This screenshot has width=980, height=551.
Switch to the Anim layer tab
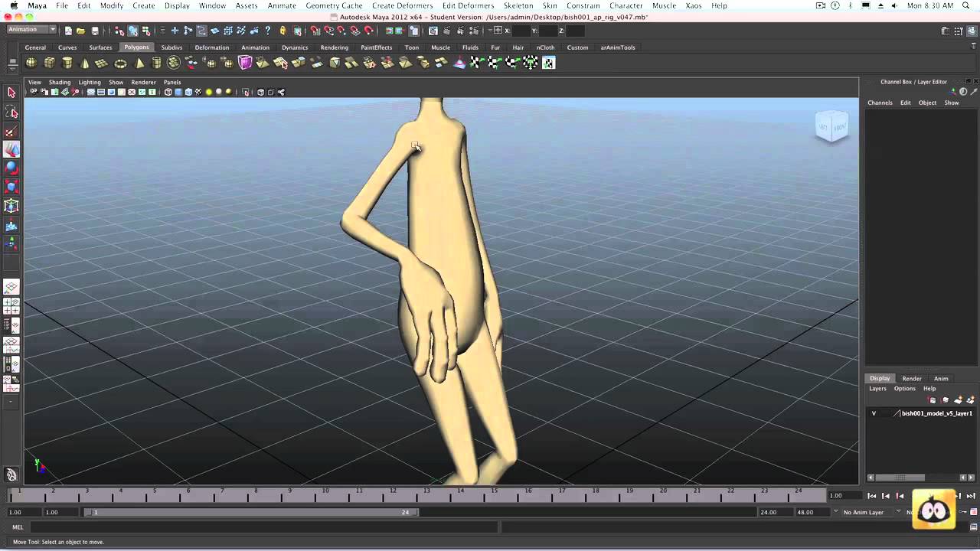point(941,379)
